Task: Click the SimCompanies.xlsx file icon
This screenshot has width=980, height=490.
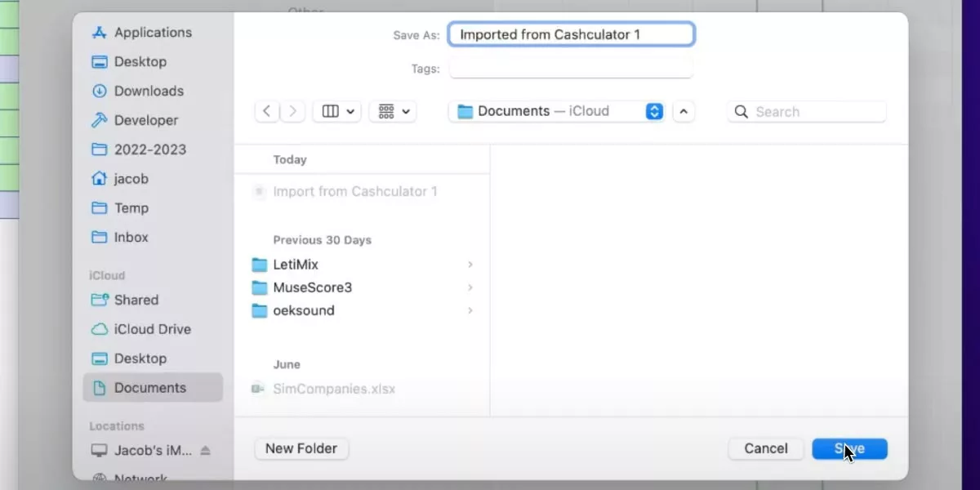Action: pos(259,389)
